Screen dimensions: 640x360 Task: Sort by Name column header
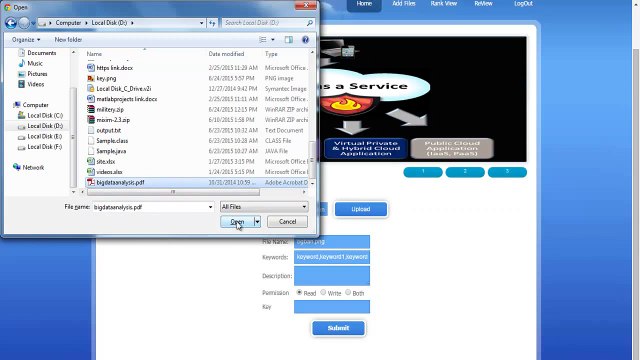pos(94,54)
